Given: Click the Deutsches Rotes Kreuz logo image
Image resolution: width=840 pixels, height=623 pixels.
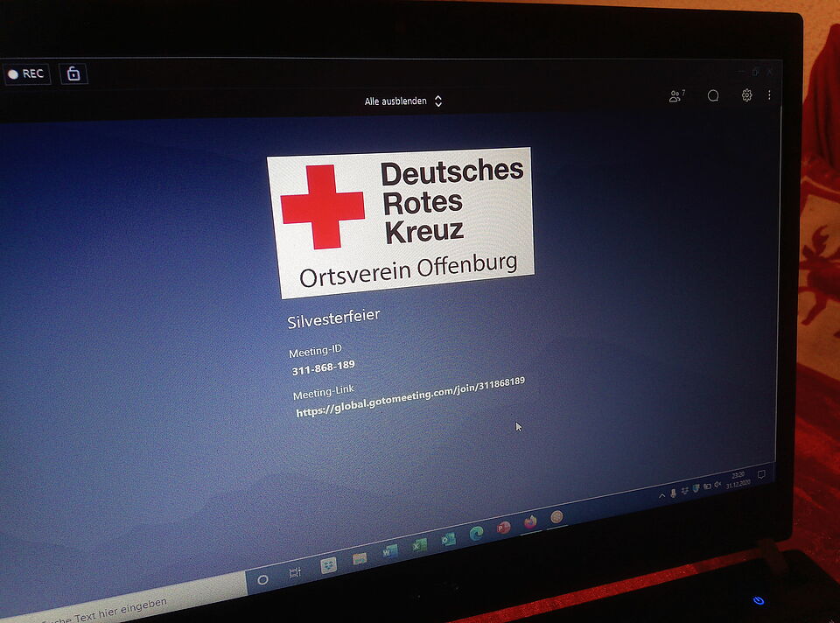Looking at the screenshot, I should coord(401,221).
